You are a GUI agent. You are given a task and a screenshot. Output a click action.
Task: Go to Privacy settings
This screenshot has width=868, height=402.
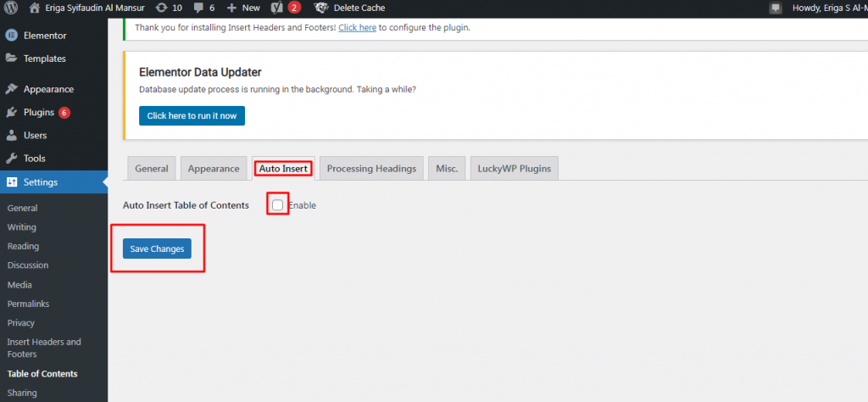coord(21,323)
